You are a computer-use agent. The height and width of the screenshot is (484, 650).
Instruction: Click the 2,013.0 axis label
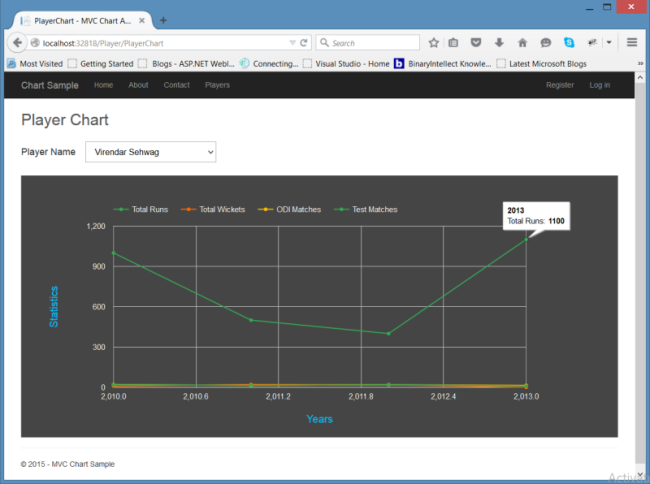coord(526,397)
